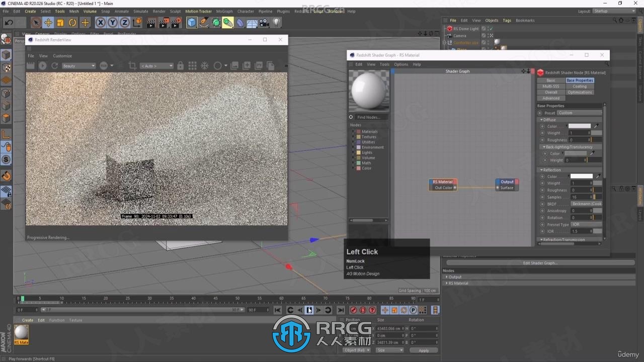Click the snowflake freeze icon in RenderView

pyautogui.click(x=205, y=66)
